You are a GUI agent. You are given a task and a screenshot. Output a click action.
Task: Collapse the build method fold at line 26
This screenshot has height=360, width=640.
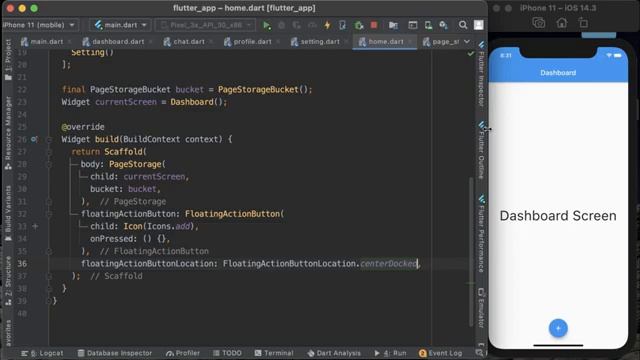pyautogui.click(x=49, y=139)
